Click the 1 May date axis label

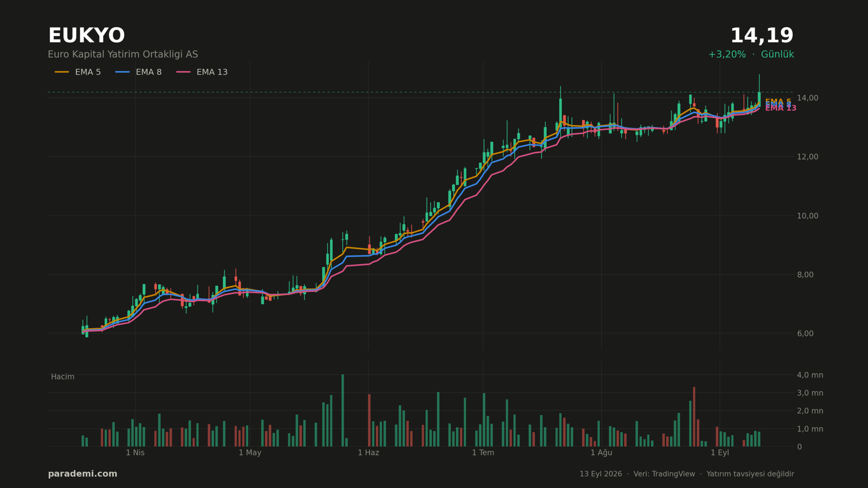tap(250, 453)
